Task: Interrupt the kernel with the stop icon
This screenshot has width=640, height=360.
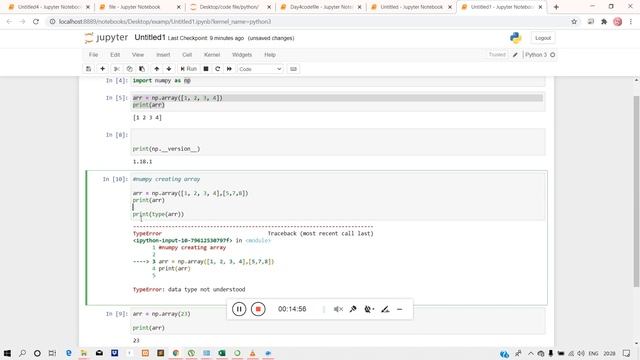Action: (x=206, y=69)
